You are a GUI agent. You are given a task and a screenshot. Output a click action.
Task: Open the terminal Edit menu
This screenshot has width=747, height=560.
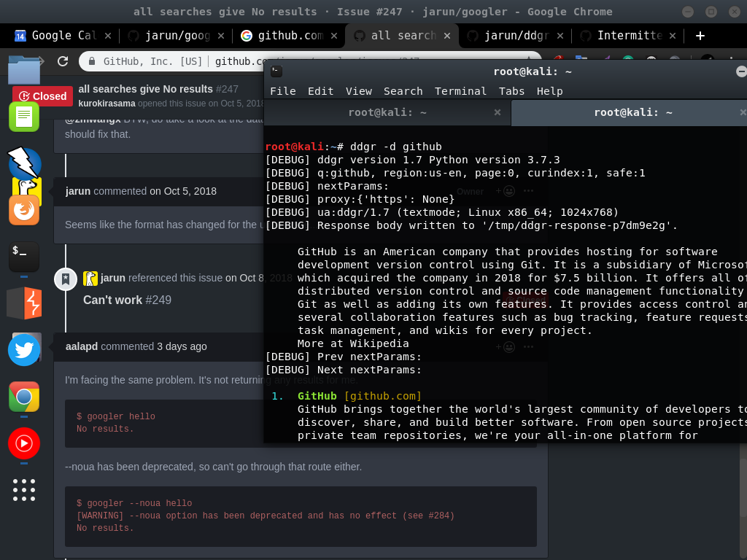[321, 91]
